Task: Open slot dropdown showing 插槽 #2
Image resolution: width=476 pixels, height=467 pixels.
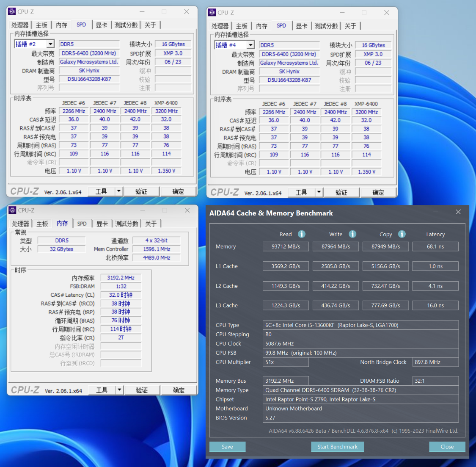Action: point(50,44)
